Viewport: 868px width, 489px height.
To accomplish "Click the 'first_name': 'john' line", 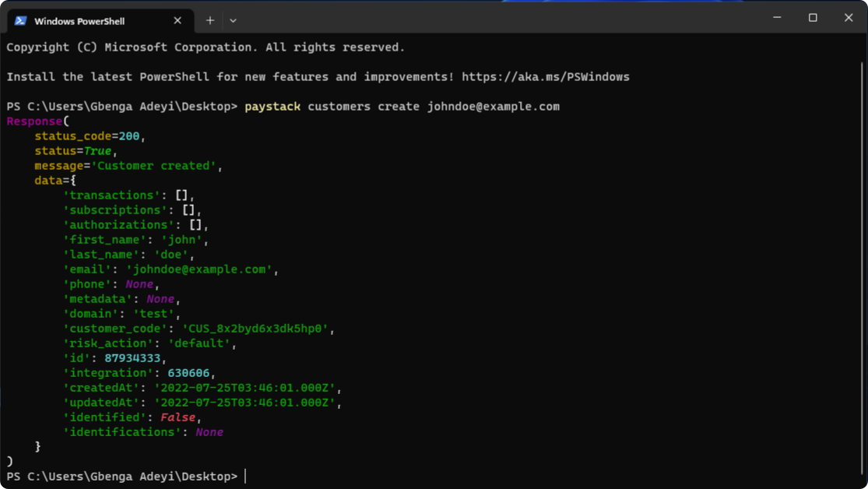I will tap(135, 240).
